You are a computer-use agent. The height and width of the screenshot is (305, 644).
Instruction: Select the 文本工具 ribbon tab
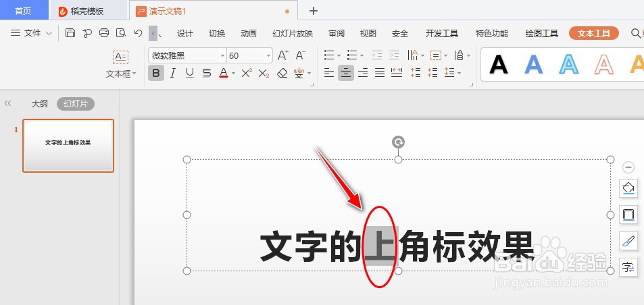tap(594, 34)
